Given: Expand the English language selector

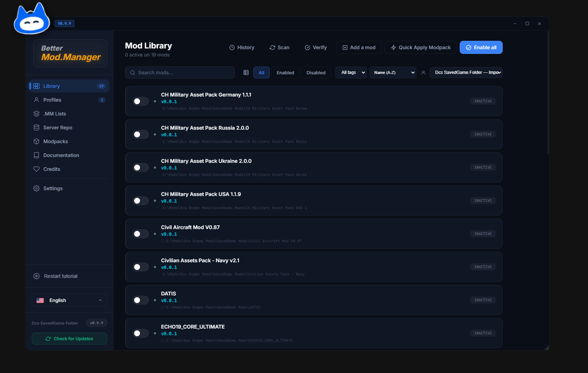Looking at the screenshot, I should coord(69,300).
